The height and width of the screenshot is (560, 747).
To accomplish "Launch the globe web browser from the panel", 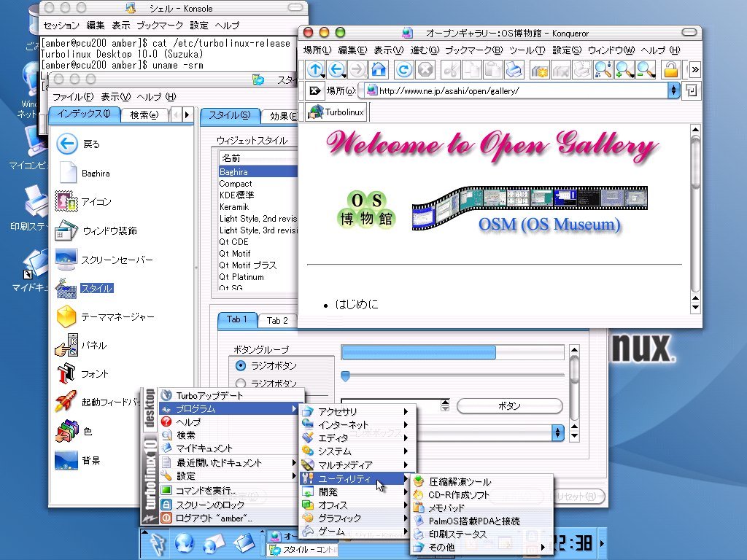I will coord(185,544).
